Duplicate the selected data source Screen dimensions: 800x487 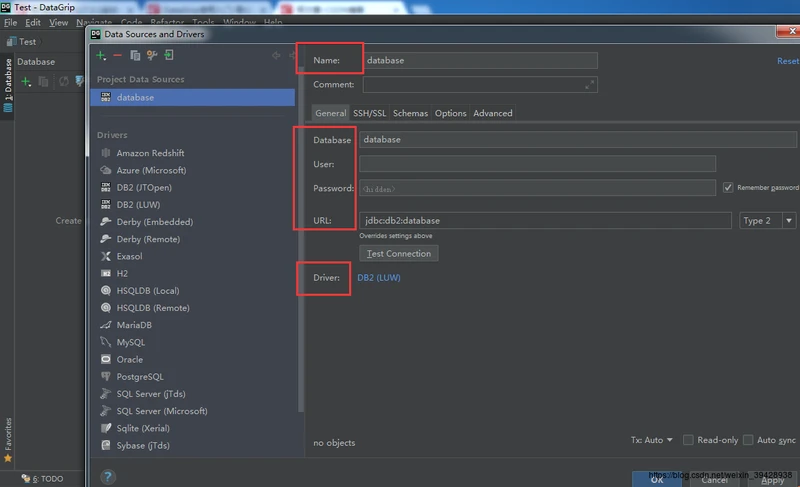pos(135,55)
